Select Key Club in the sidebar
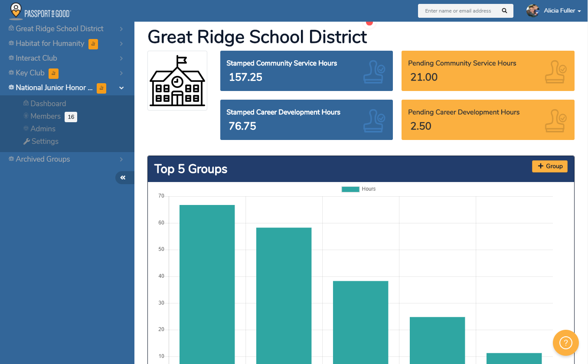The height and width of the screenshot is (364, 588). coord(30,73)
